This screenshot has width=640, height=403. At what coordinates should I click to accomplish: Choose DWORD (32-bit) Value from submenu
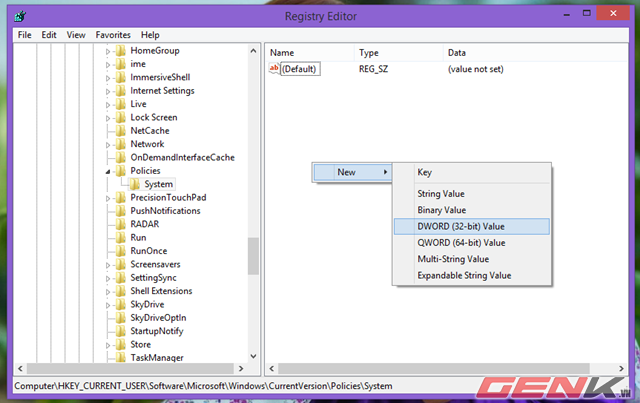[461, 226]
